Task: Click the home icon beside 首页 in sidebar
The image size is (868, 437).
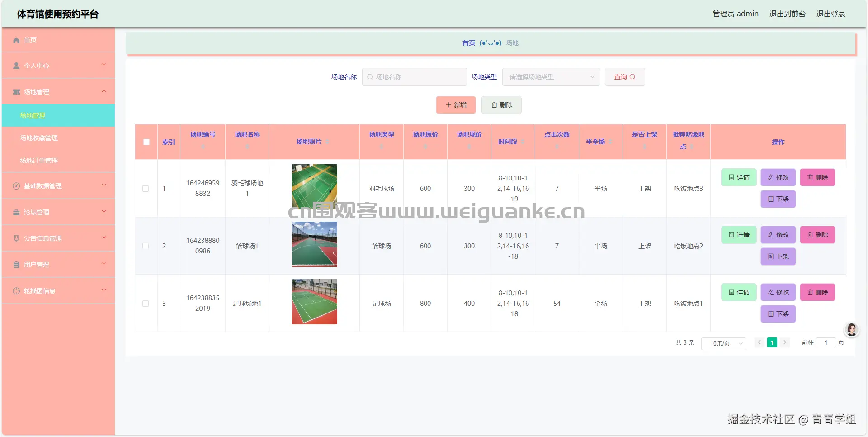Action: click(x=16, y=40)
